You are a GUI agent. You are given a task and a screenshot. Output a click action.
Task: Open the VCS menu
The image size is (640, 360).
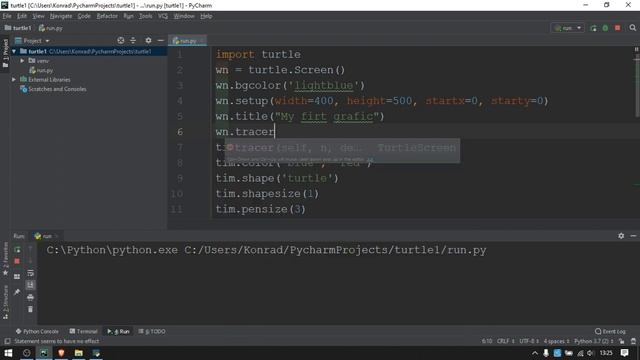[163, 16]
